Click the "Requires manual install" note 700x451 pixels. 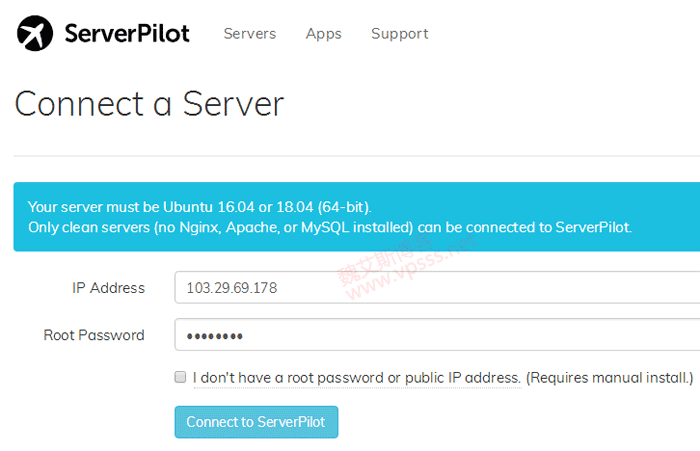pos(609,378)
